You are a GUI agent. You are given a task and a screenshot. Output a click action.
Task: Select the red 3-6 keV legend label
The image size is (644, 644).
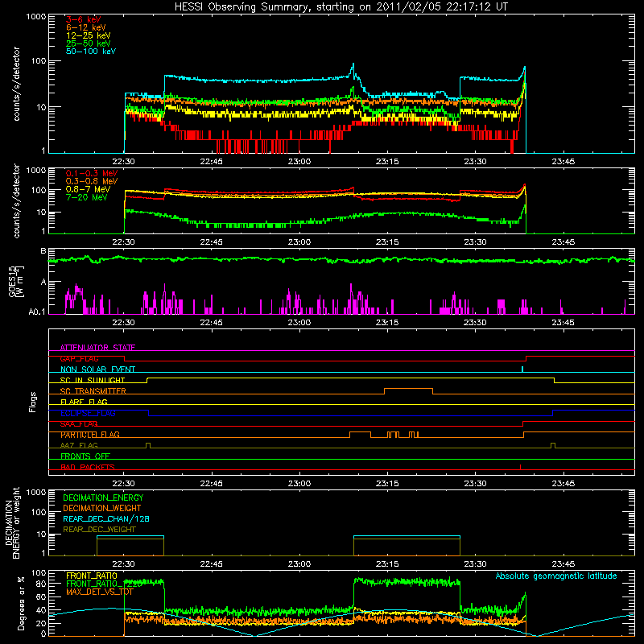coord(83,19)
